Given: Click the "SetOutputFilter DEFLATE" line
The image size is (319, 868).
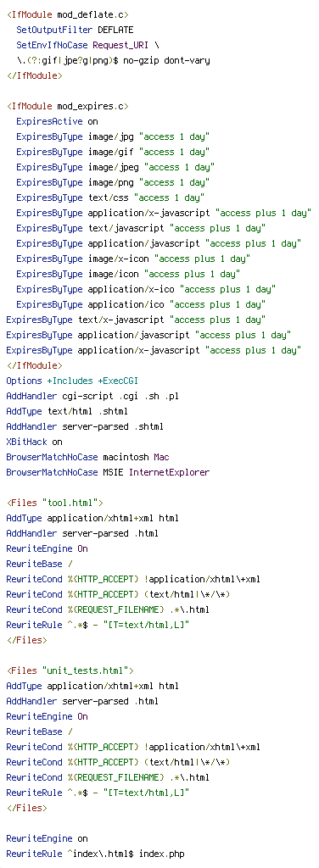Looking at the screenshot, I should 75,30.
